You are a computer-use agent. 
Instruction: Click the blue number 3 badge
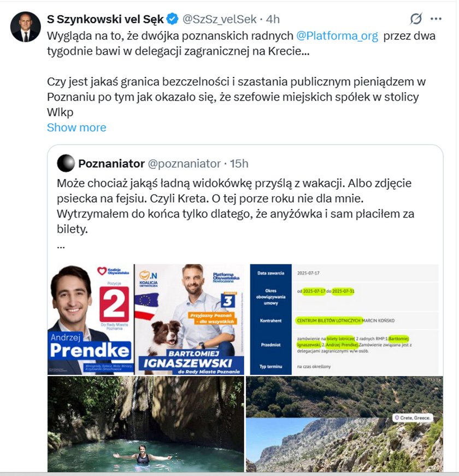point(228,300)
